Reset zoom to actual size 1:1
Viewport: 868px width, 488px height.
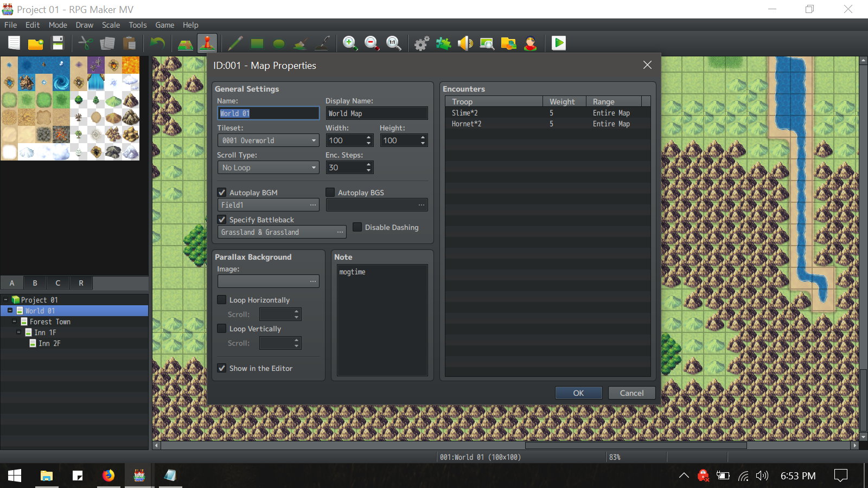pyautogui.click(x=394, y=43)
